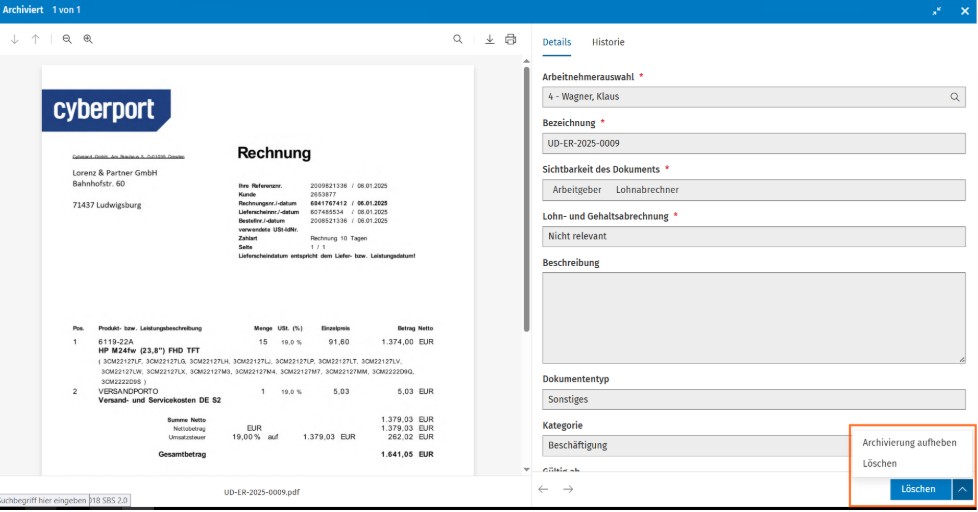Screen dimensions: 978x512
Task: Go to next page with down arrow icon
Action: coord(14,39)
